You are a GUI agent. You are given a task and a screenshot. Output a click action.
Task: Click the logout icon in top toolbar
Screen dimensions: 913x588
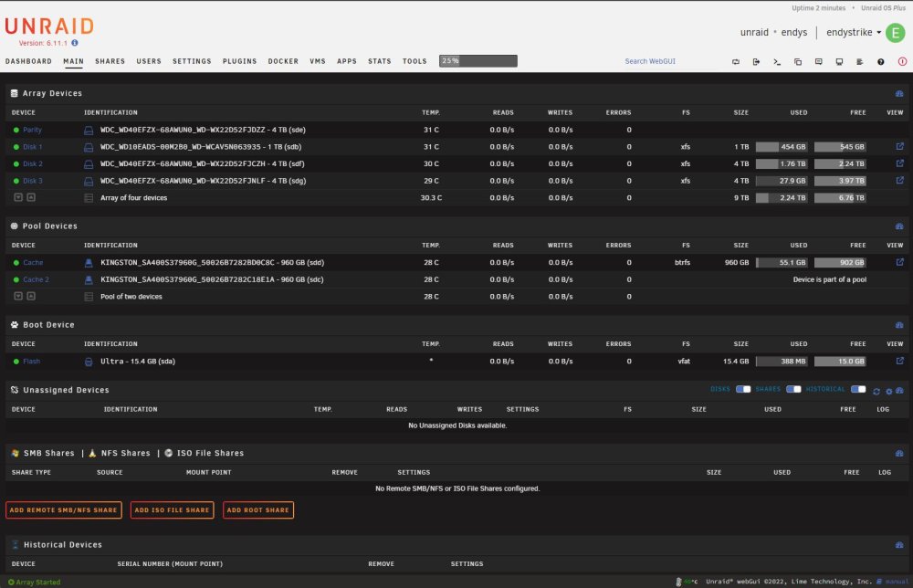pyautogui.click(x=756, y=62)
